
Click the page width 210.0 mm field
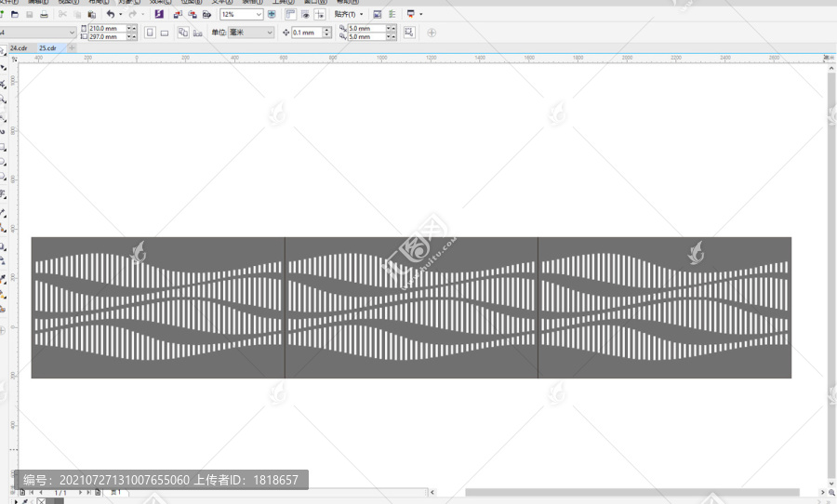(x=107, y=28)
